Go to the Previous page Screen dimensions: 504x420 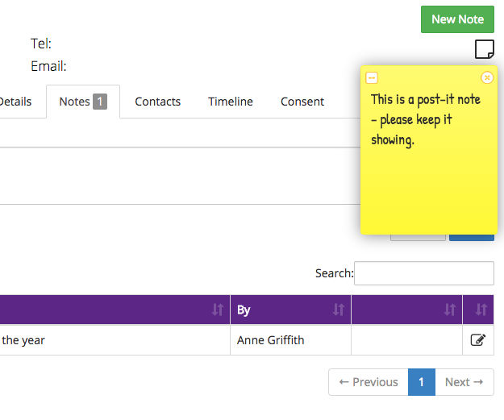369,382
